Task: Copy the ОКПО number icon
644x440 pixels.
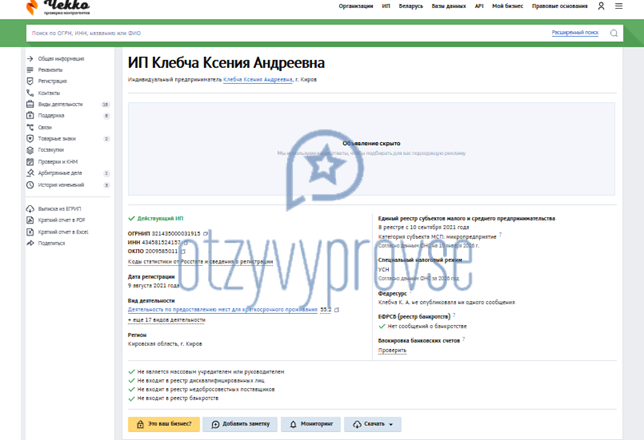Action: (183, 251)
